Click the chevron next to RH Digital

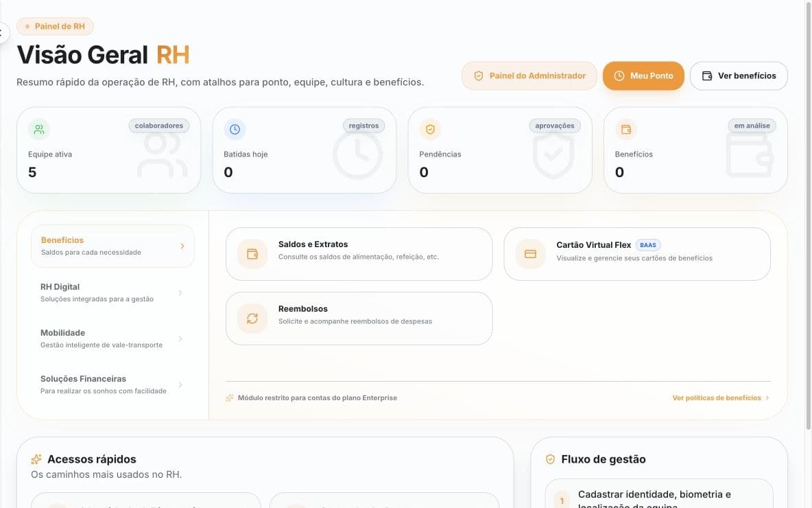click(180, 293)
